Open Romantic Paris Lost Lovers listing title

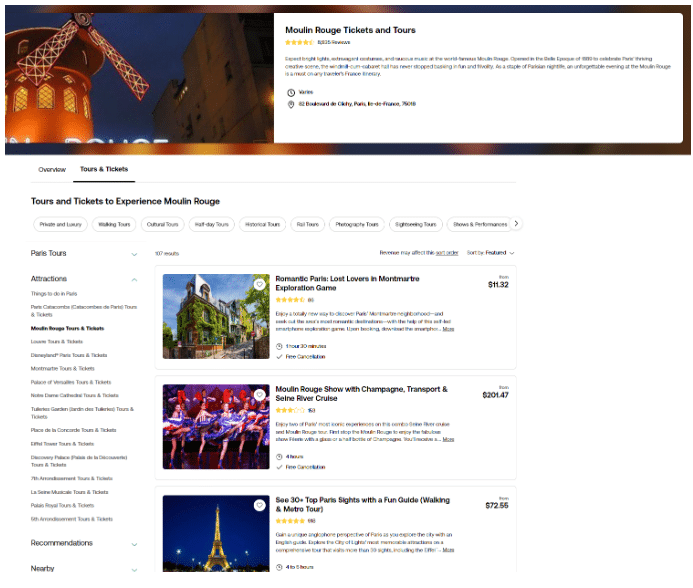click(x=347, y=283)
